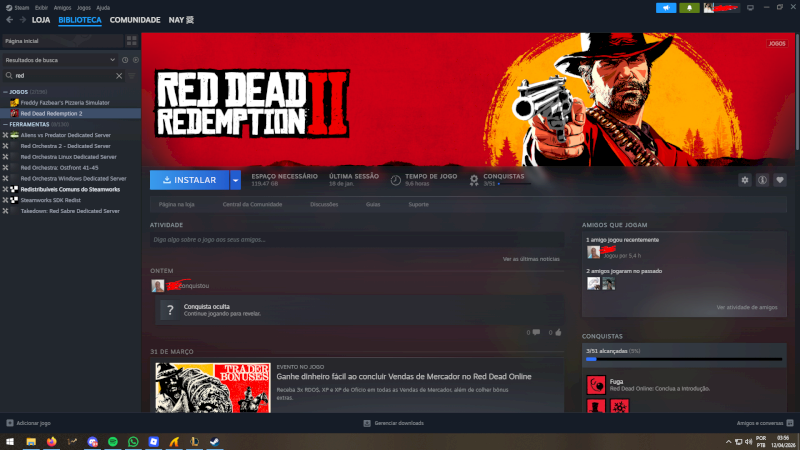This screenshot has height=450, width=800.
Task: Open Spotify from the taskbar
Action: [113, 441]
